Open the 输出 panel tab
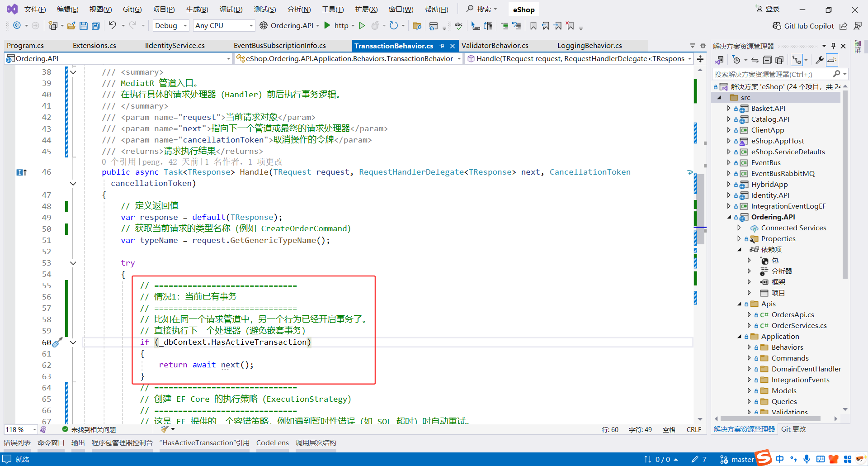868x466 pixels. click(x=78, y=442)
